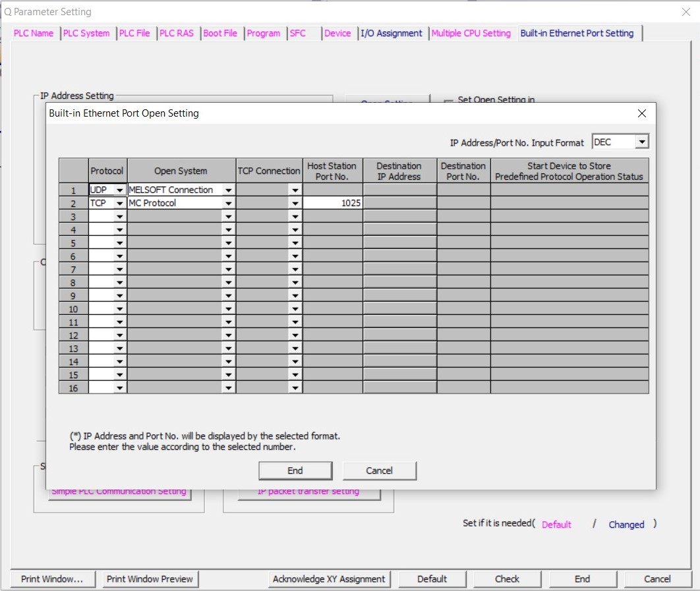Open the MELSOFT Connection open system dropdown
The width and height of the screenshot is (700, 591).
pyautogui.click(x=228, y=190)
